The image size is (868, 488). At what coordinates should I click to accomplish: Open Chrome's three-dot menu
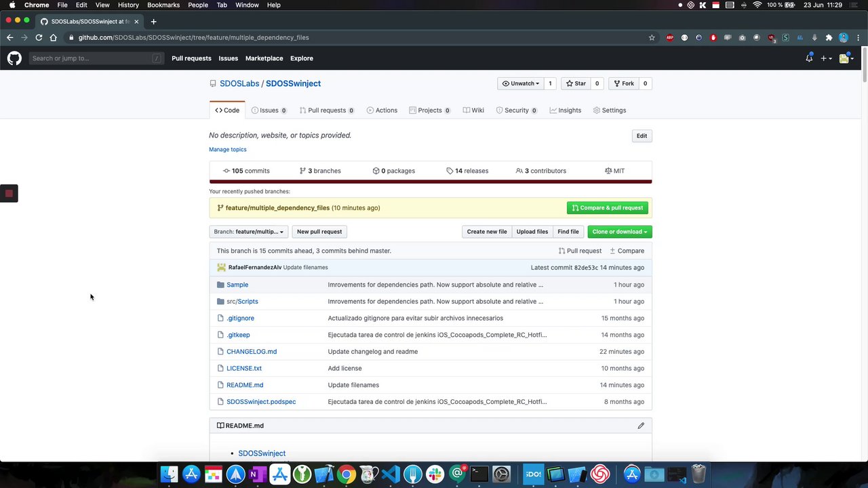click(x=857, y=38)
